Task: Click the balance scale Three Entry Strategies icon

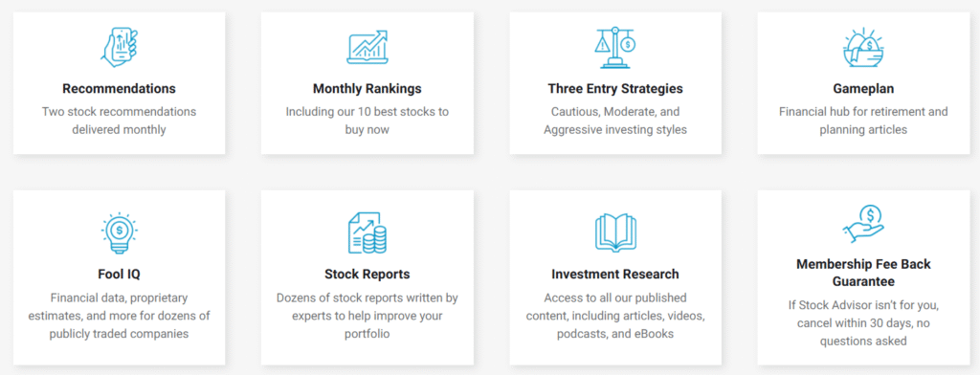Action: click(x=615, y=47)
